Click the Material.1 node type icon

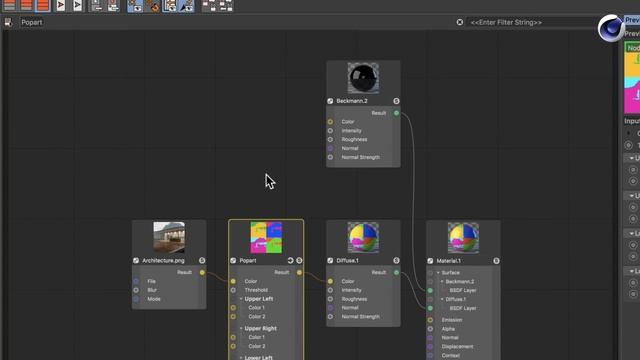tap(430, 261)
